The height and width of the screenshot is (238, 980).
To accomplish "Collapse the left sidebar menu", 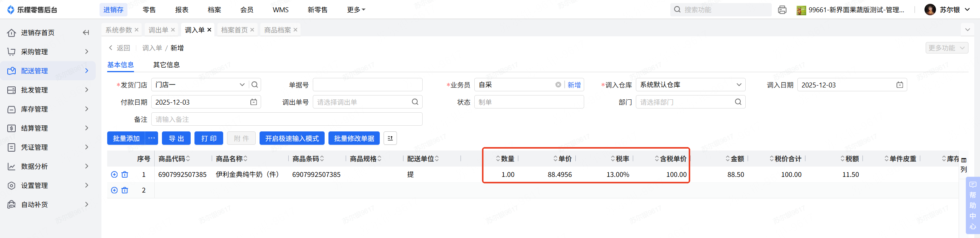I will pos(86,32).
